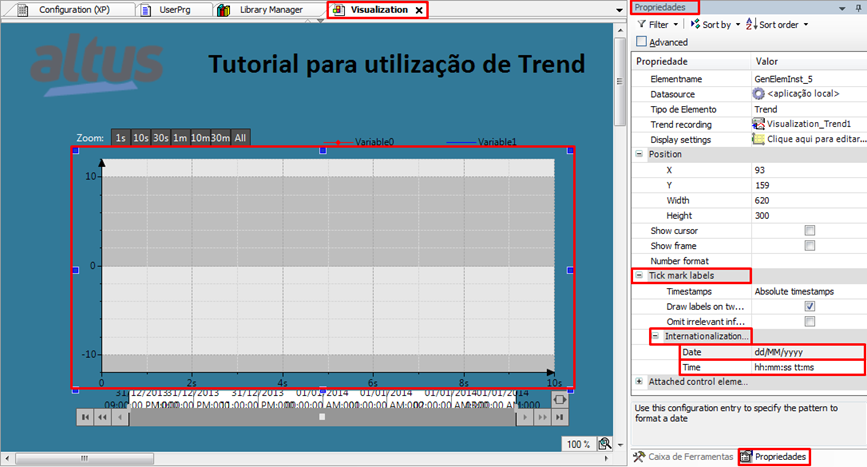
Task: Click the Filter funnel icon
Action: click(641, 24)
